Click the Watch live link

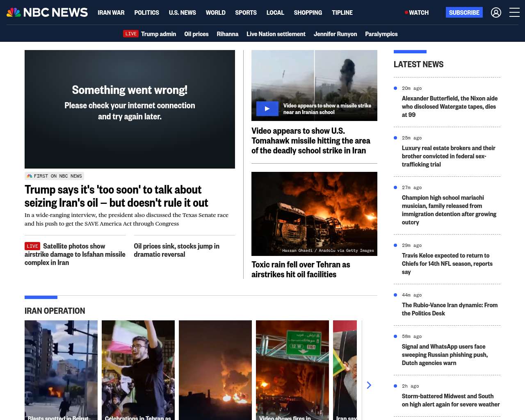click(x=417, y=13)
